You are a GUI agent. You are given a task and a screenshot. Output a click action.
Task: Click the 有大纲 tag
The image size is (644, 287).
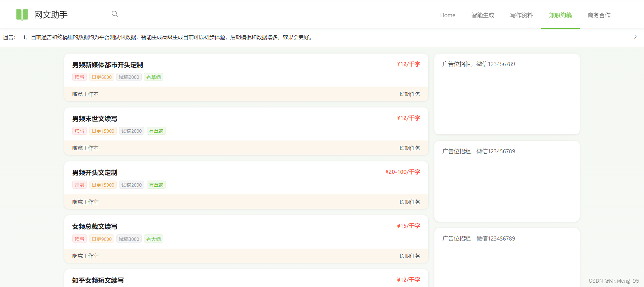pos(153,239)
